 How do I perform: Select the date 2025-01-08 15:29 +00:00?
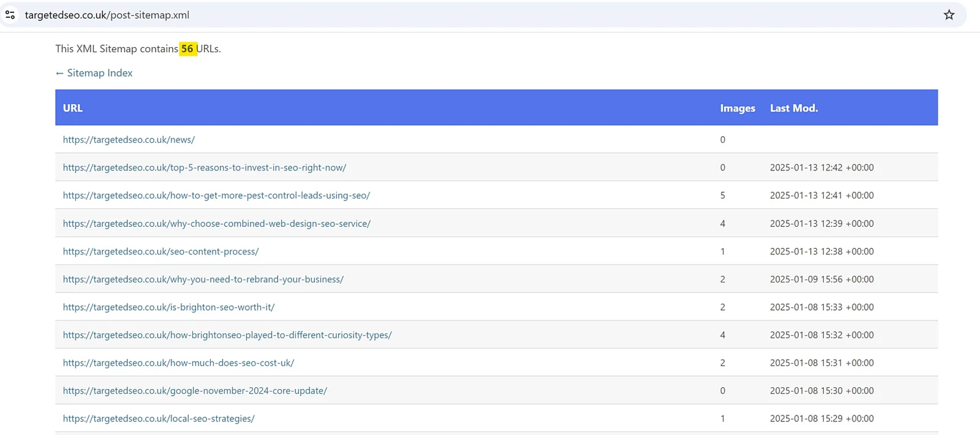click(x=822, y=418)
